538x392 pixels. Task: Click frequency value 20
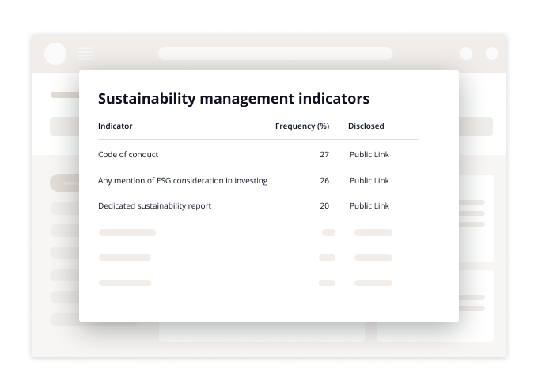click(324, 206)
